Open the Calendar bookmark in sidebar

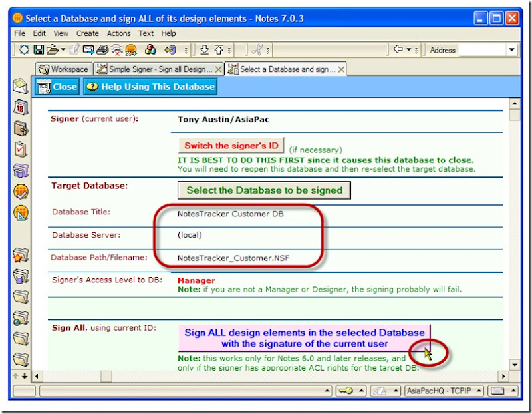pos(21,107)
